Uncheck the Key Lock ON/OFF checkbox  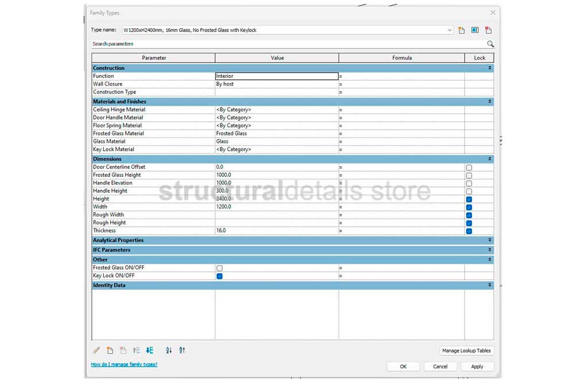coord(219,276)
